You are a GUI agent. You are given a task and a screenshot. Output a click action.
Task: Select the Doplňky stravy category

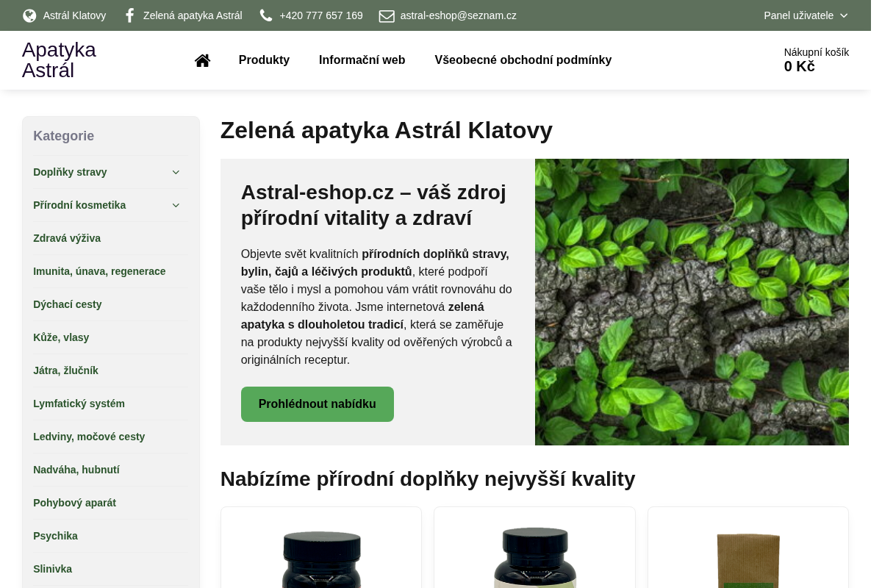tap(70, 172)
